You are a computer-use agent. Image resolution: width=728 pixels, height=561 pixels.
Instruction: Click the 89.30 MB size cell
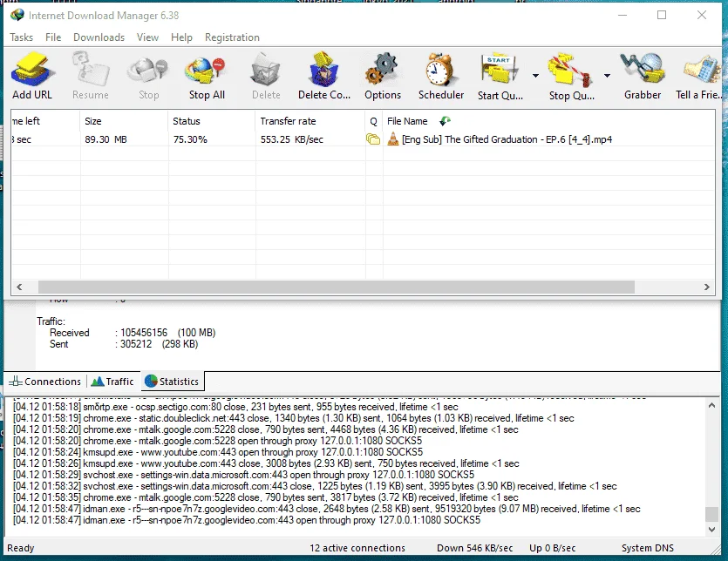pyautogui.click(x=105, y=139)
